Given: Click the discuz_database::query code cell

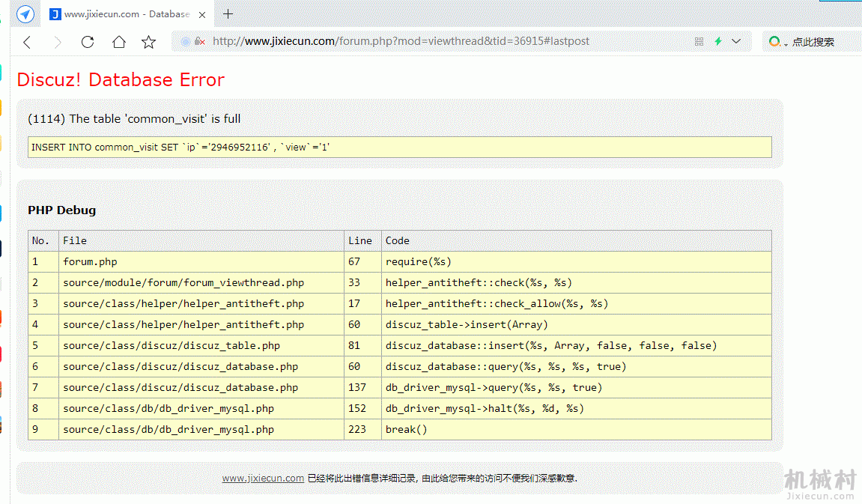Looking at the screenshot, I should (x=577, y=367).
